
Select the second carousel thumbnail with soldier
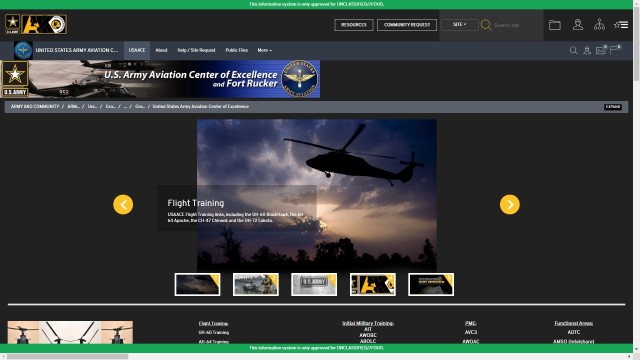[x=256, y=284]
